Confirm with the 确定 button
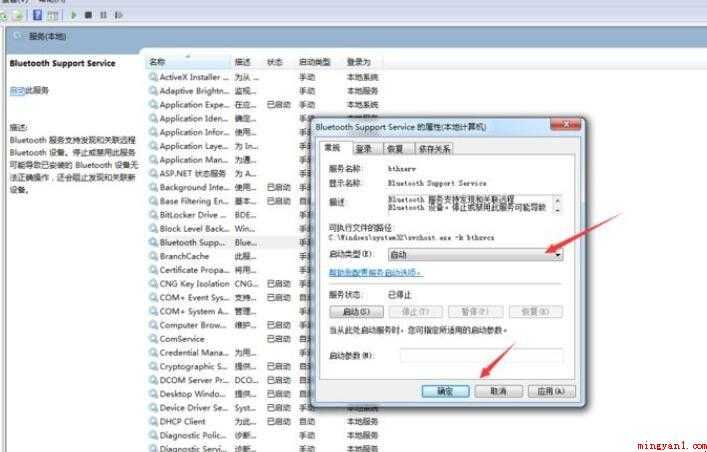The height and width of the screenshot is (452, 707). 445,391
